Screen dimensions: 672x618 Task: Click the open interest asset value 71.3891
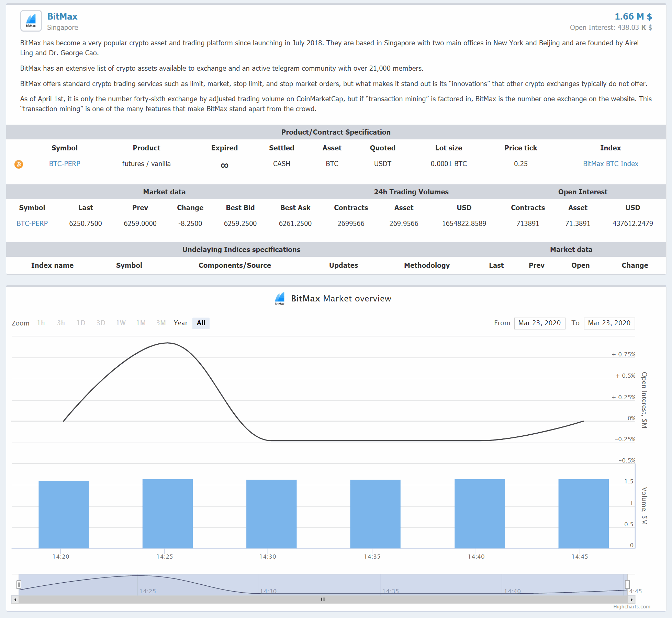(578, 224)
